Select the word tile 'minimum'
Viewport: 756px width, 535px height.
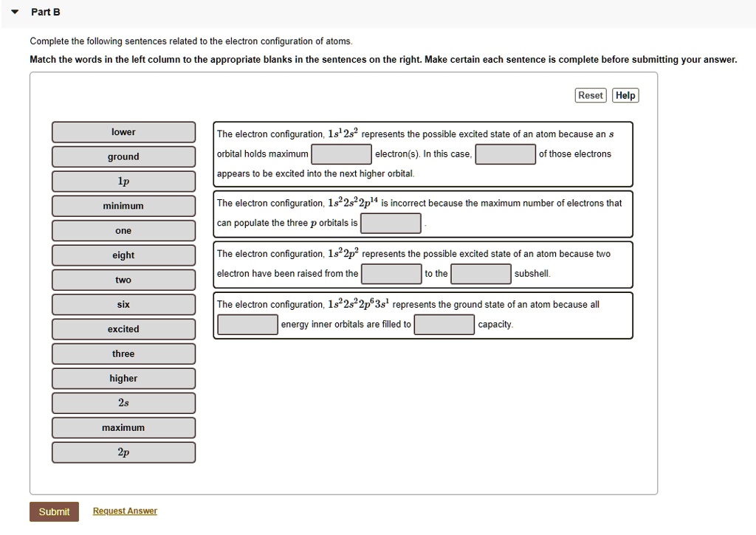click(x=123, y=205)
